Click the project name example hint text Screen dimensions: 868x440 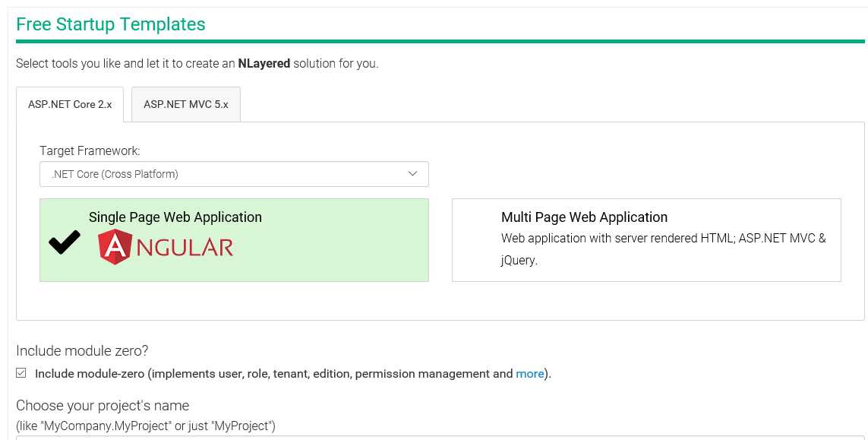click(146, 426)
